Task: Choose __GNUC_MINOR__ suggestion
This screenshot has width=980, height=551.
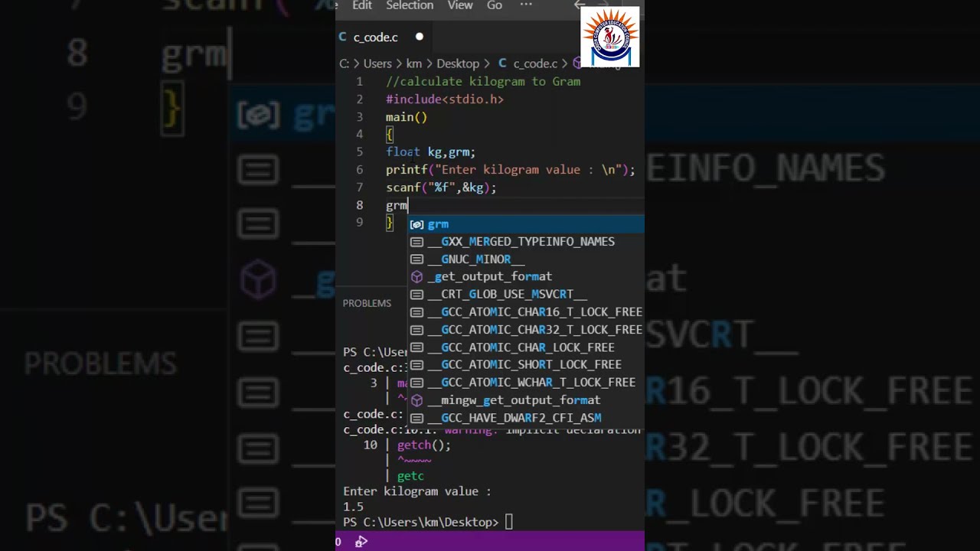Action: click(526, 259)
